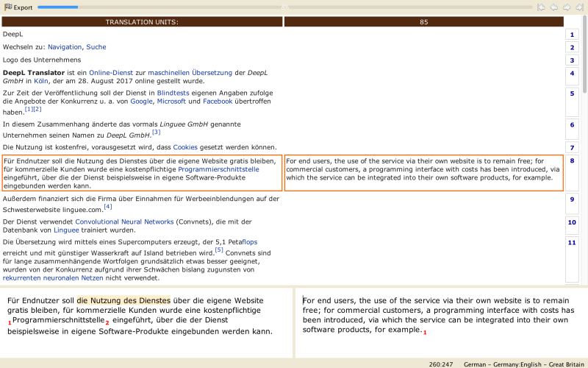Open the Linguee link in segment 10

[x=66, y=230]
